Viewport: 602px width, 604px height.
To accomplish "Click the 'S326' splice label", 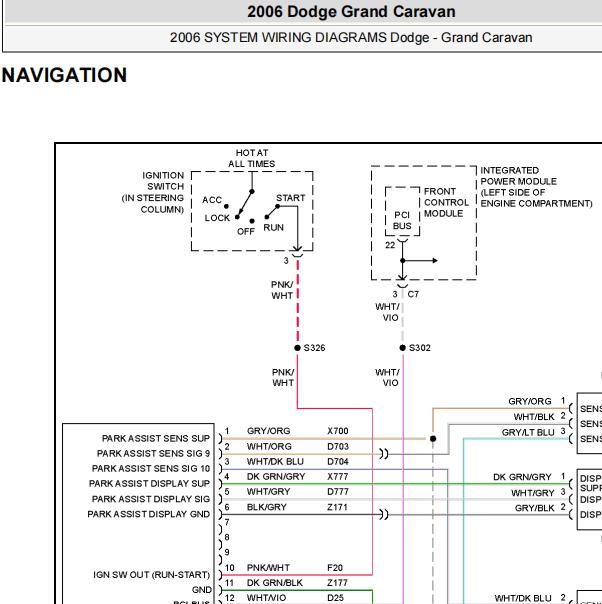I will (x=314, y=348).
